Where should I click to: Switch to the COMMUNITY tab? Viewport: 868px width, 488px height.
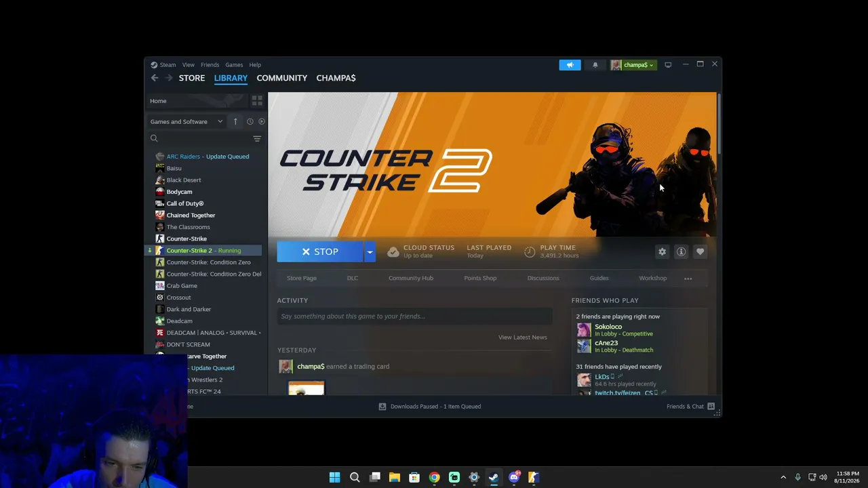[282, 78]
